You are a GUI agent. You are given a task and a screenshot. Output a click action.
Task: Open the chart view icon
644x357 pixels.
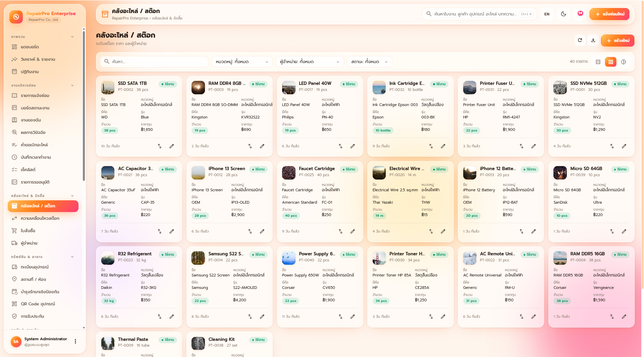tap(624, 62)
